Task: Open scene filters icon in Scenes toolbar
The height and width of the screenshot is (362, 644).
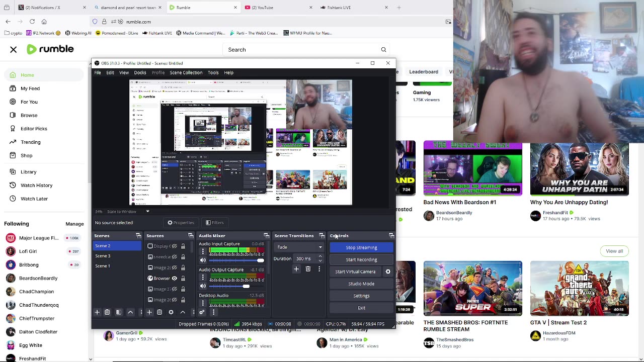Action: 119,312
